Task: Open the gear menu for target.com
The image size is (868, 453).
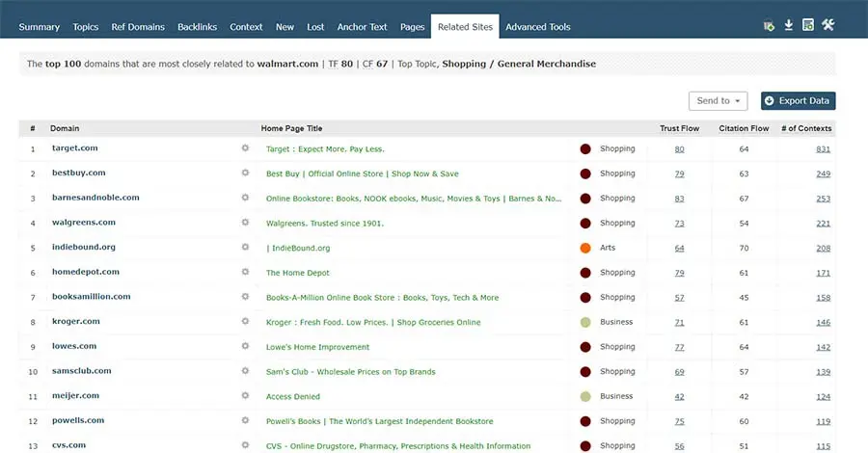Action: pyautogui.click(x=245, y=148)
